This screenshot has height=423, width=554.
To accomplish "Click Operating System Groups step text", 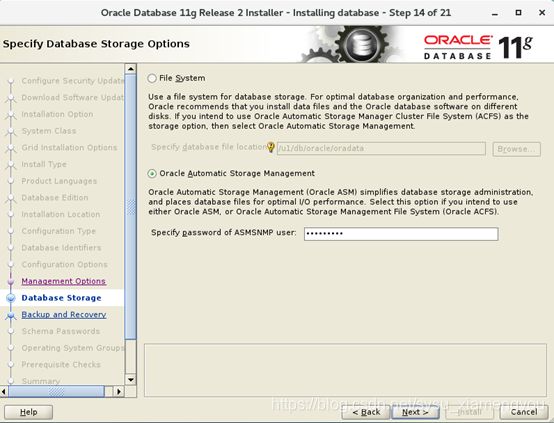I will (x=73, y=348).
